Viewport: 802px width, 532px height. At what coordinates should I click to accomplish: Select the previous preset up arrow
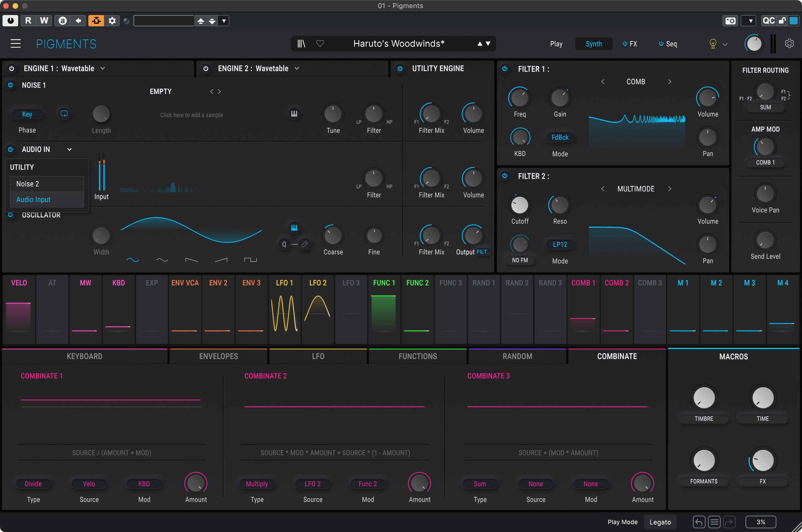[480, 44]
